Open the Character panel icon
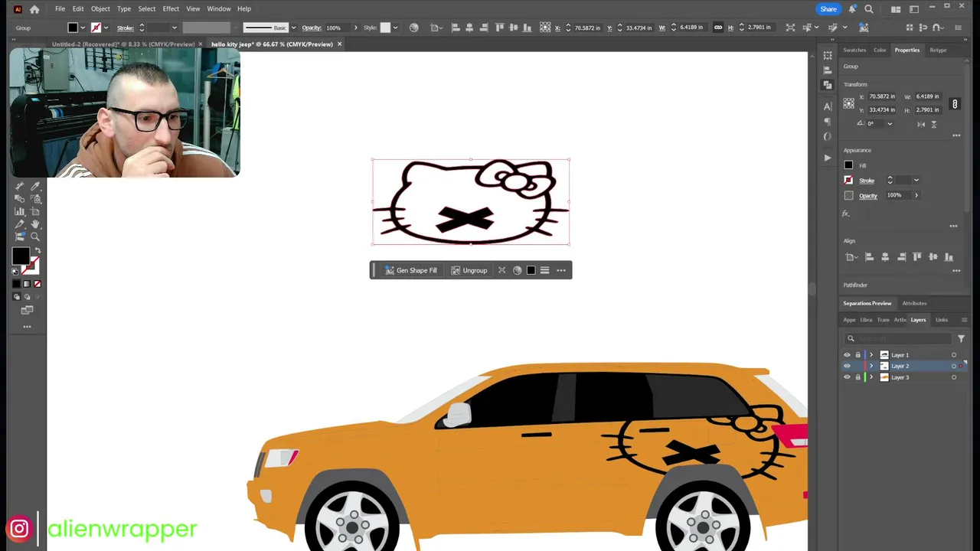The height and width of the screenshot is (551, 980). tap(828, 106)
